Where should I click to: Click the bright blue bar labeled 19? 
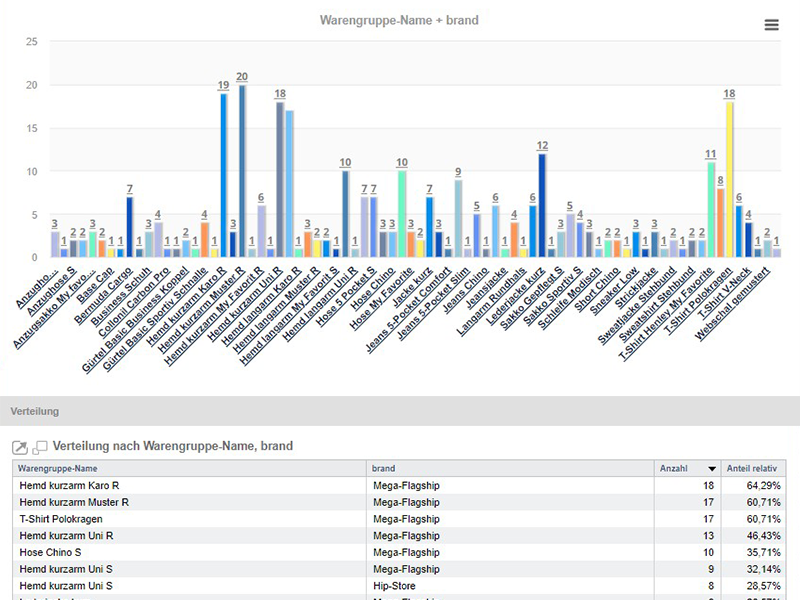coord(223,175)
